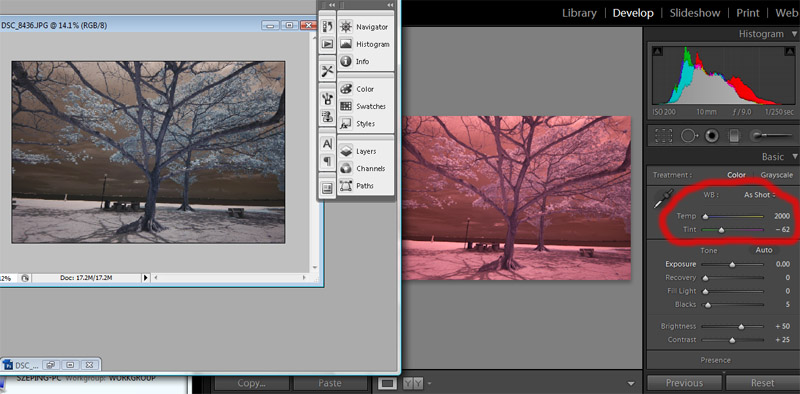Adjust the Brightness slider handle
Screen dimensions: 800x394
click(741, 327)
